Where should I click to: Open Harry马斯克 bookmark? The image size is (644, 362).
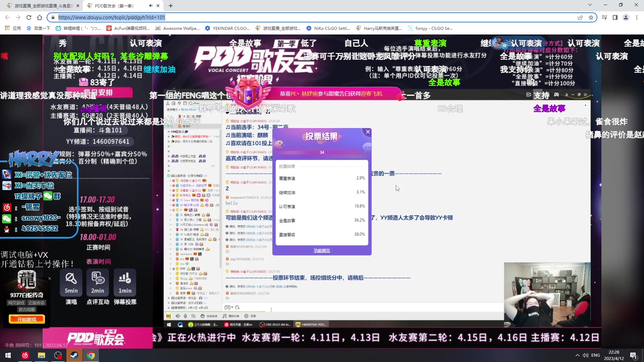coord(379,28)
